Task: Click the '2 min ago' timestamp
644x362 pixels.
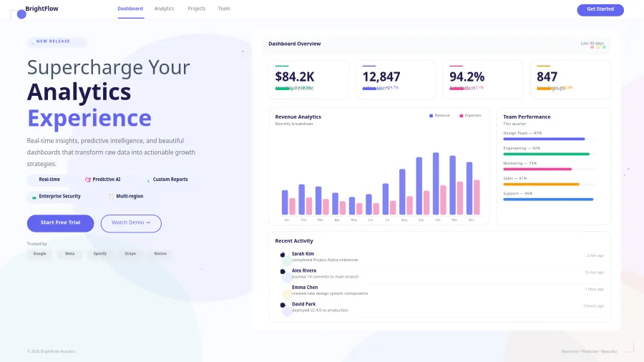Action: pyautogui.click(x=595, y=255)
